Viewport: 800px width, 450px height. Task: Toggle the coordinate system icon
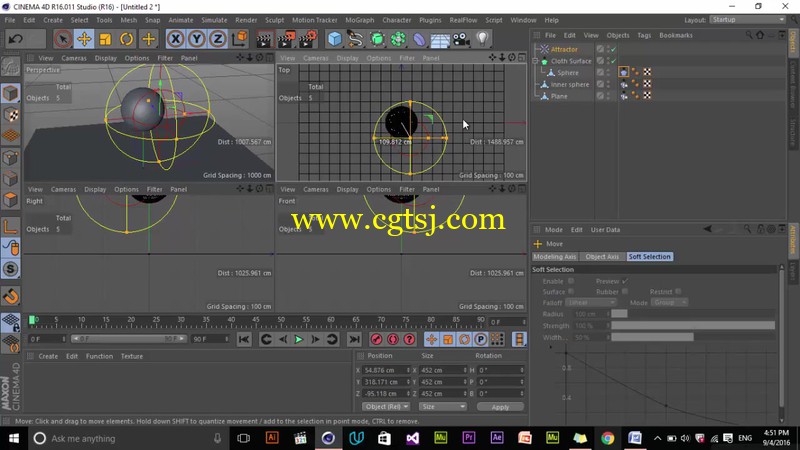click(239, 39)
